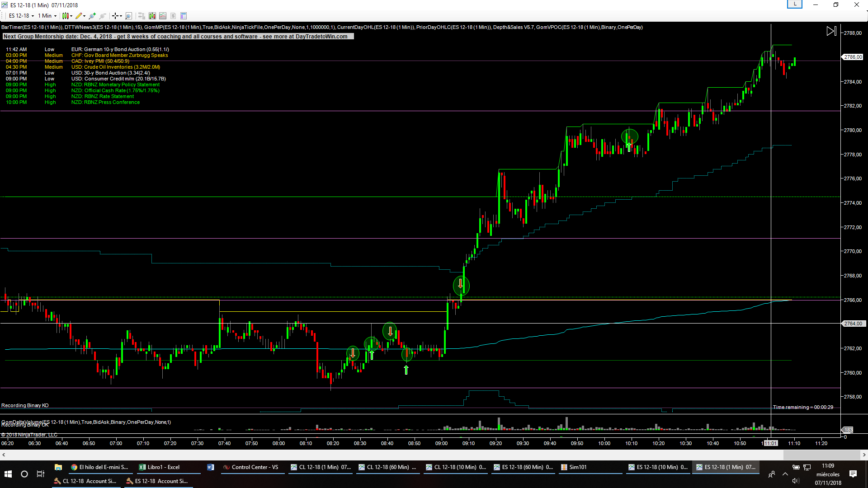Open the candlestick chart style dropdown
Screen dimensions: 868x488
(67, 16)
